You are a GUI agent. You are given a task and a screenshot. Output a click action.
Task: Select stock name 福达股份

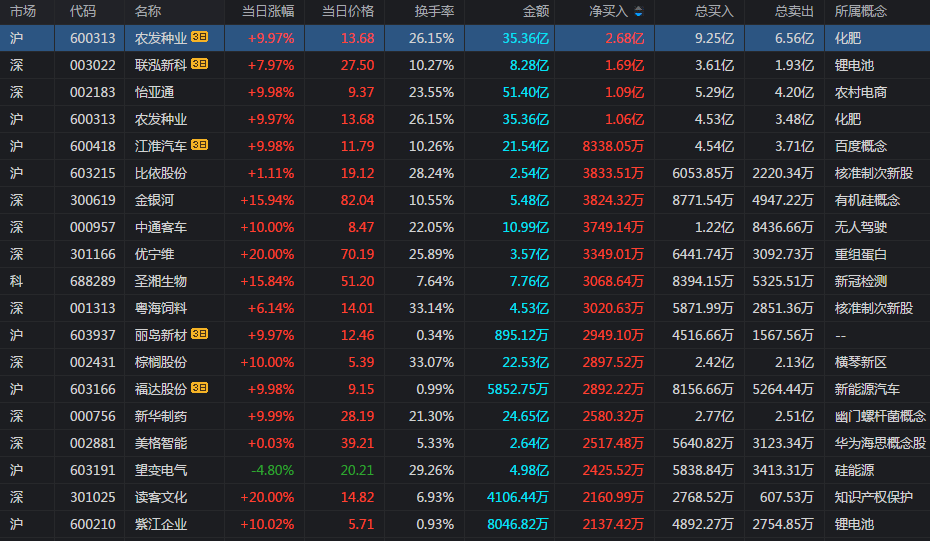161,389
